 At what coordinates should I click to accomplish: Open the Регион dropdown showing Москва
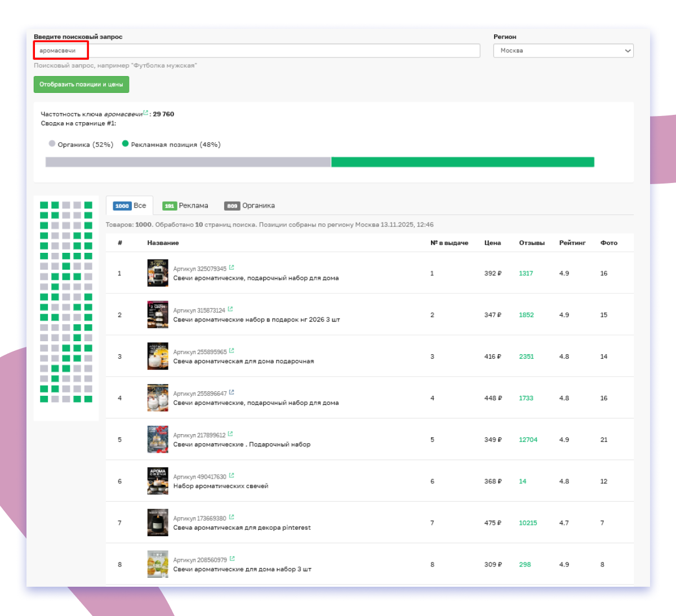563,51
